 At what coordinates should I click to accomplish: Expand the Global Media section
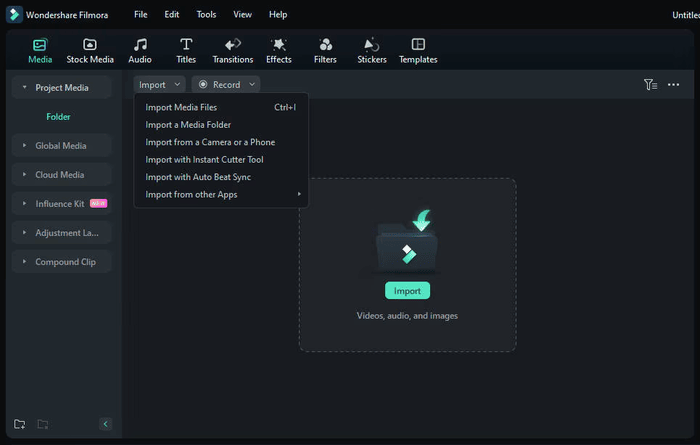tap(62, 146)
